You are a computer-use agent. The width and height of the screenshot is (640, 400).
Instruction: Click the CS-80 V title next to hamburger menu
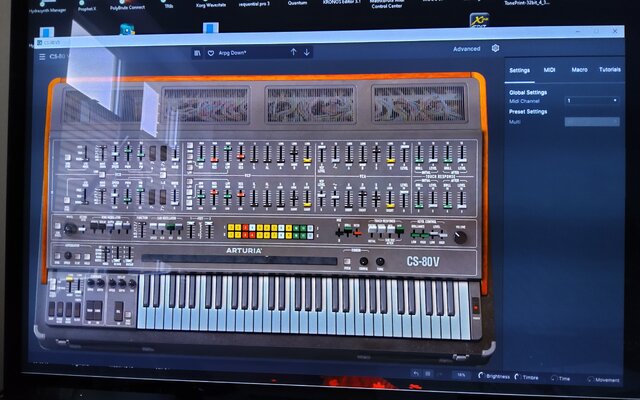(60, 56)
